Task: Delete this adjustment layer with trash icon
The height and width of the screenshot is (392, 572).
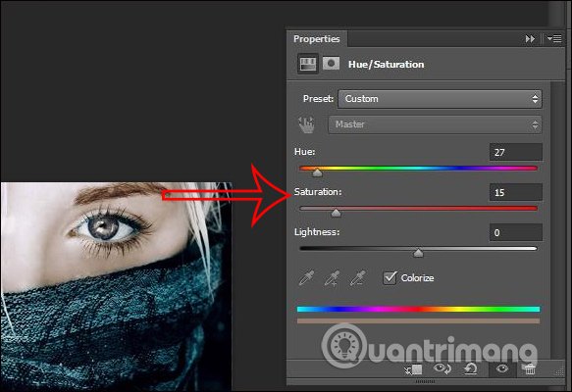Action: [x=530, y=369]
